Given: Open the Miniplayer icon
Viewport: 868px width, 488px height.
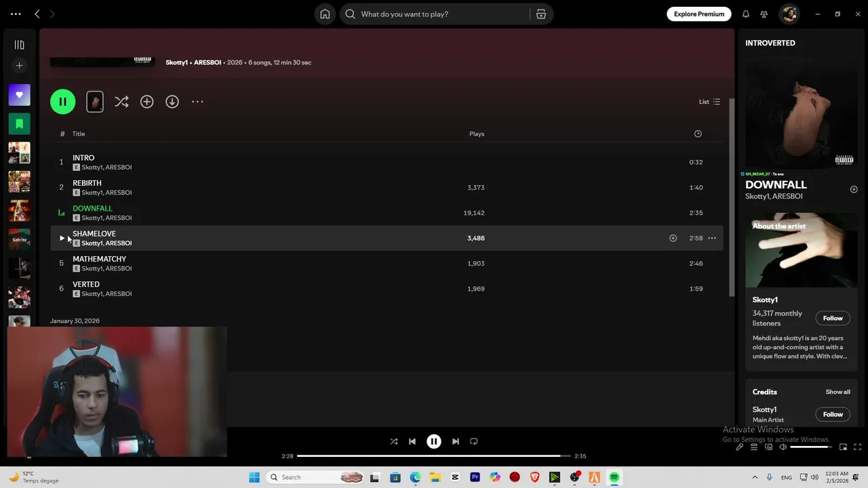Looking at the screenshot, I should tap(843, 447).
